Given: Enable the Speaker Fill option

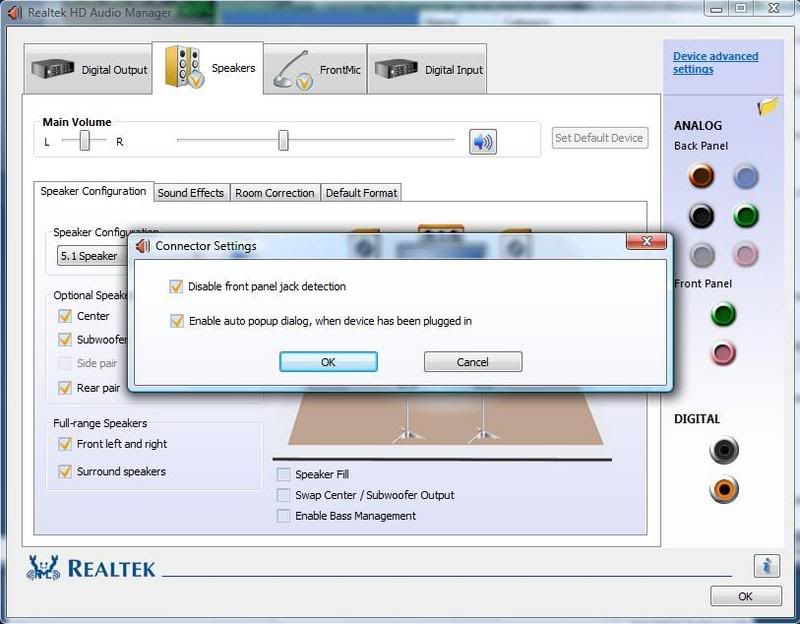Looking at the screenshot, I should (283, 475).
